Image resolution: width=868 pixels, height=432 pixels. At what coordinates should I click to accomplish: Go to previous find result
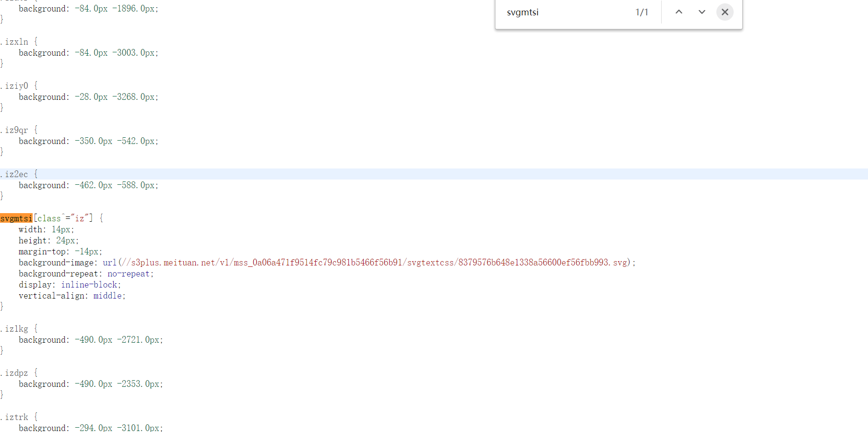point(679,12)
